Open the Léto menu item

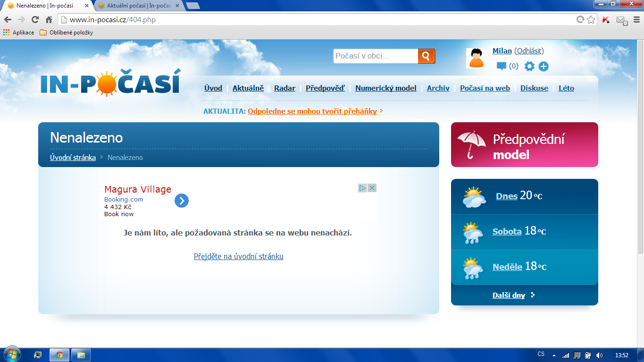click(567, 88)
